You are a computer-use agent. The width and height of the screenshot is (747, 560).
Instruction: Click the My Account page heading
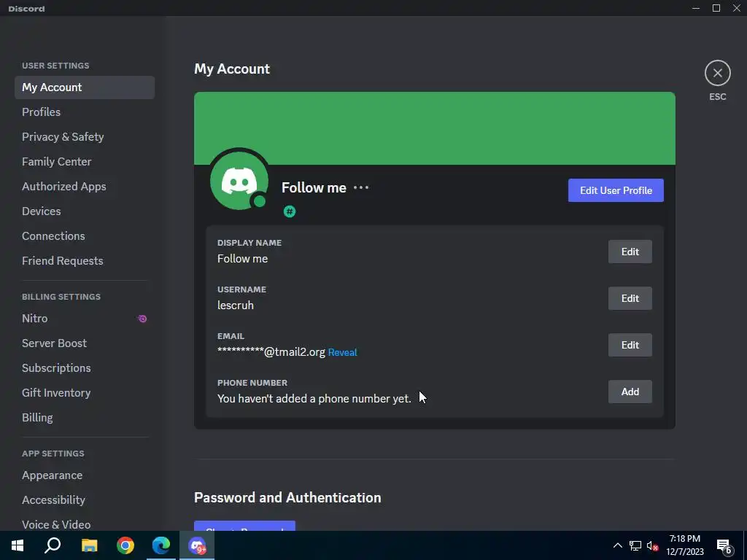(232, 69)
